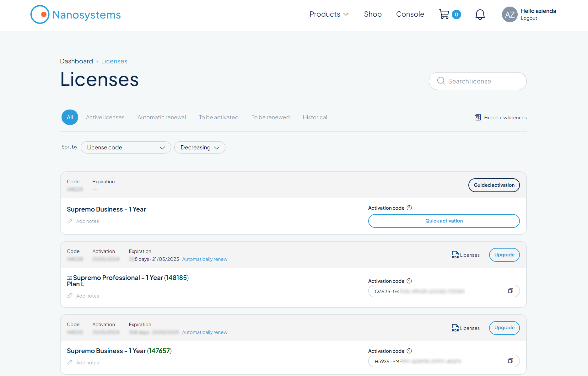Click PDF icon in Supremo Business 147657 card

(x=455, y=328)
